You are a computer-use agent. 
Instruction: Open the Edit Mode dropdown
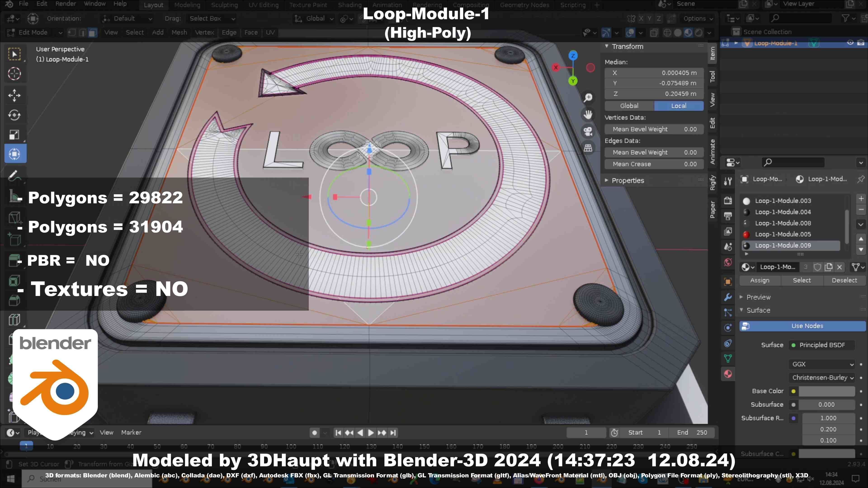point(35,33)
